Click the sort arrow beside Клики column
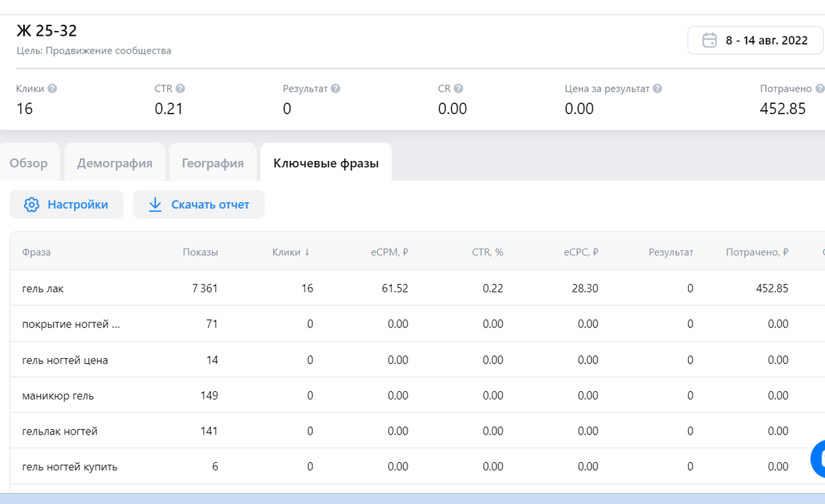This screenshot has width=825, height=504. tap(307, 252)
